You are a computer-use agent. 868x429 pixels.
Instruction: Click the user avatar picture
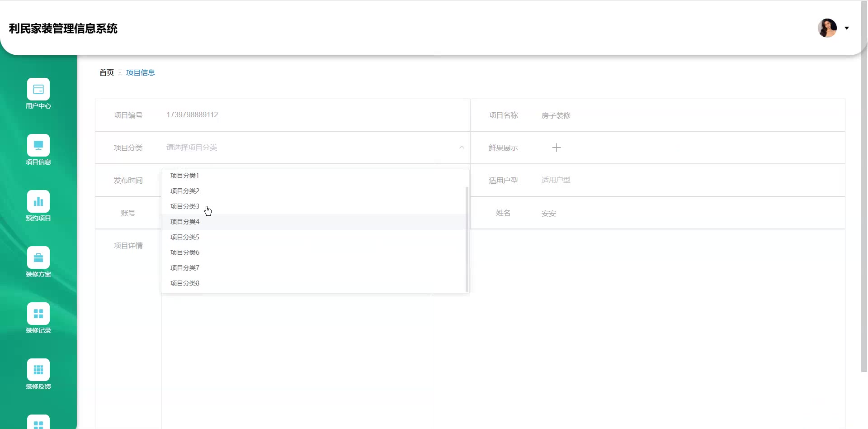(x=827, y=28)
